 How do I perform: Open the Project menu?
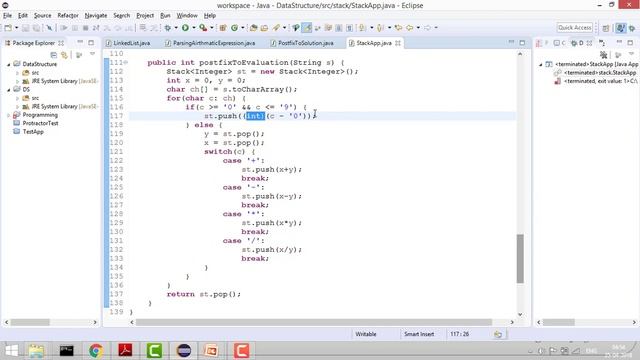145,16
